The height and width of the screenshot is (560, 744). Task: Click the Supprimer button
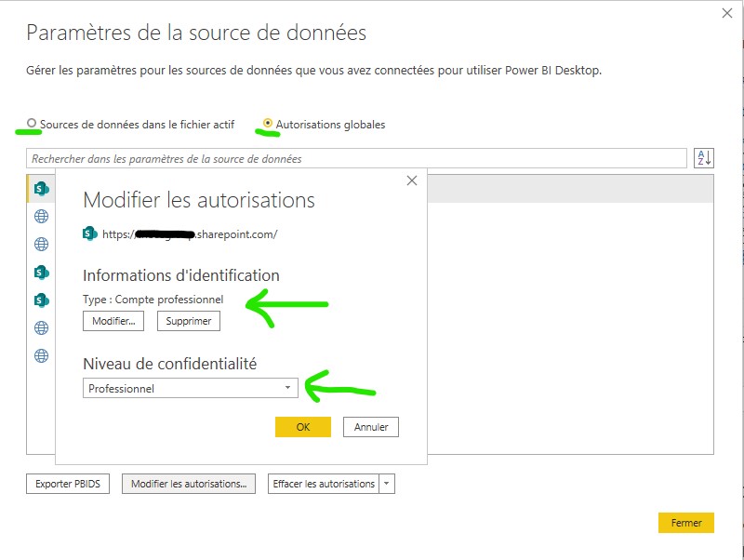point(189,321)
